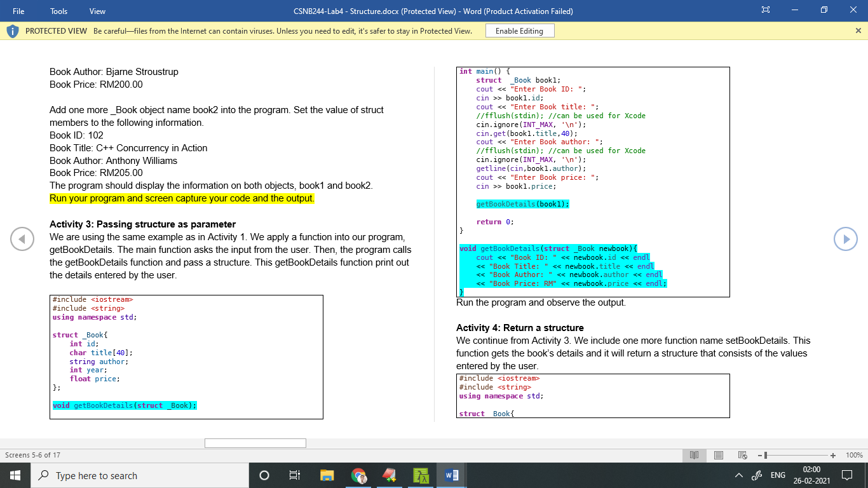Viewport: 868px width, 488px height.
Task: Click the zoom out minus icon
Action: tap(759, 455)
